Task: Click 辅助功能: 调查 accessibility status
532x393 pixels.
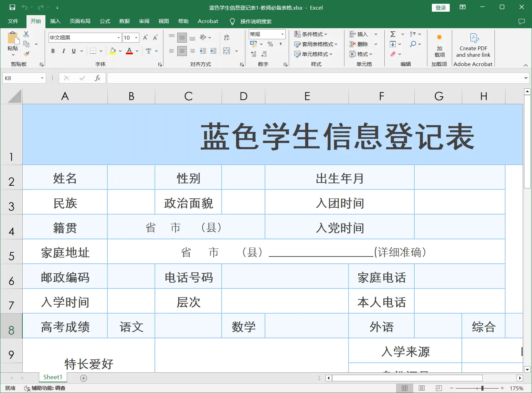Action: (45, 388)
